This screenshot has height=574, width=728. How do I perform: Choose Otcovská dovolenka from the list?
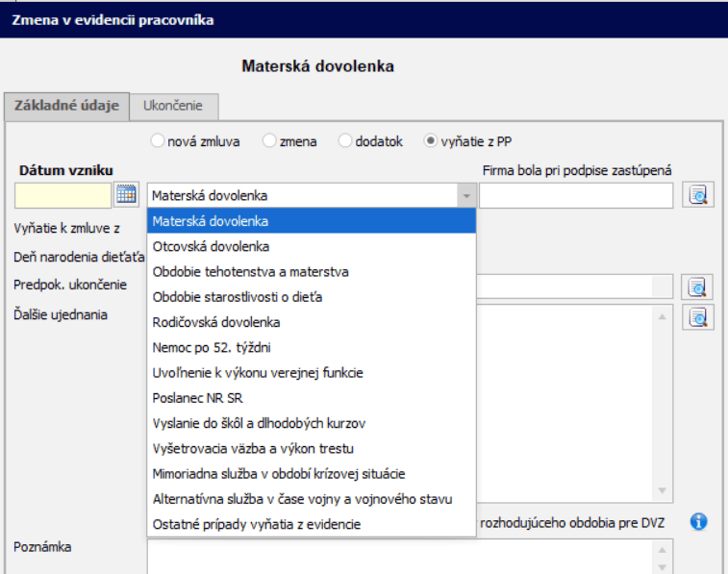point(312,246)
